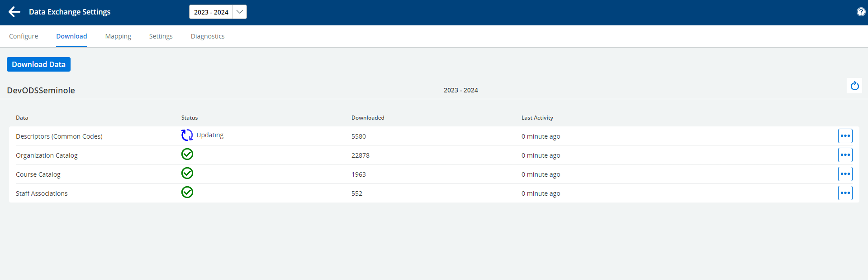Click the refresh icon for DevODSSeminole
The height and width of the screenshot is (280, 868).
tap(854, 86)
